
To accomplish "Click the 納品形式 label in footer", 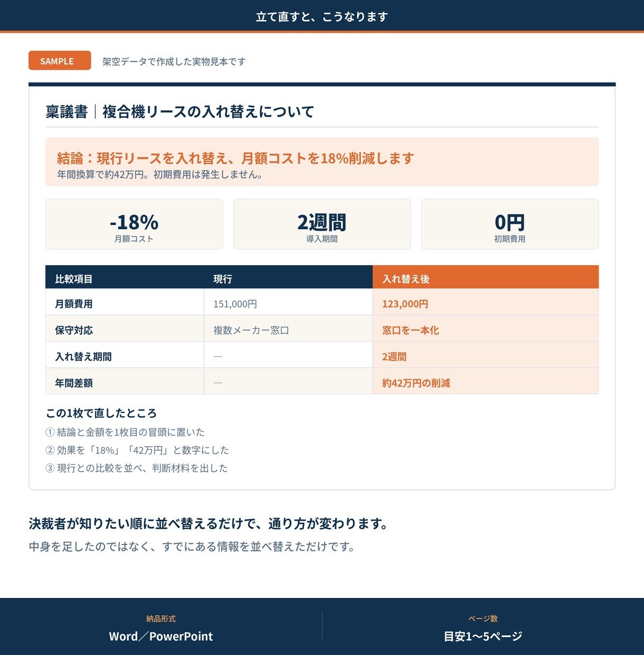I will click(161, 619).
